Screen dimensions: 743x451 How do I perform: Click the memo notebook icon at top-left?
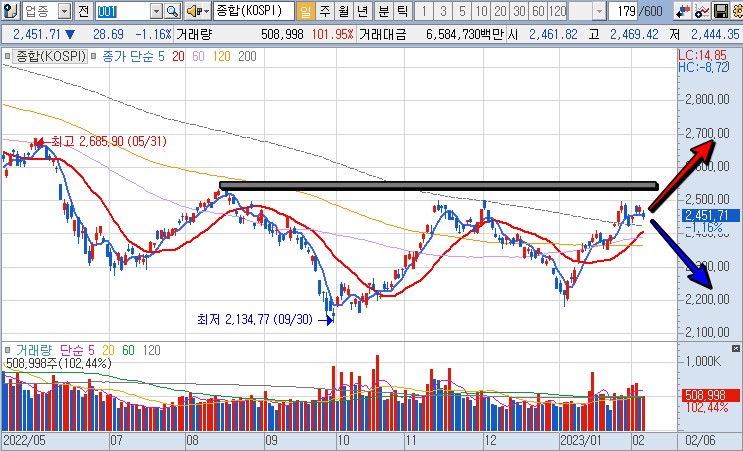click(10, 11)
